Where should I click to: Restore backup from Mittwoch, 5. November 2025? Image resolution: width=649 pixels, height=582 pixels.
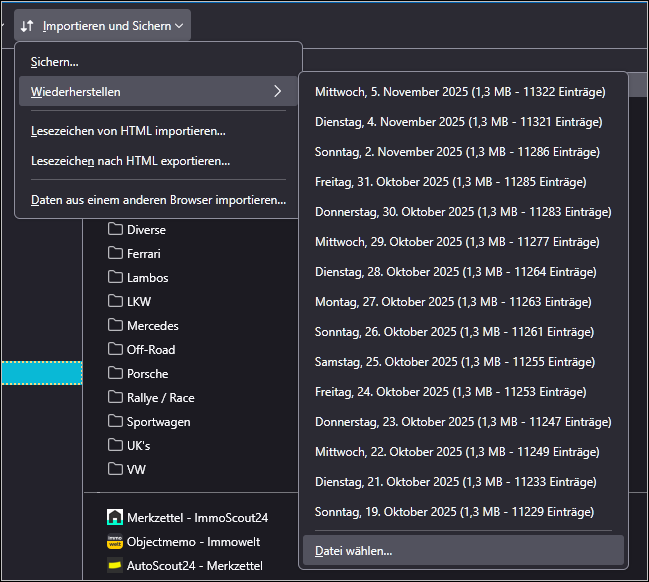click(460, 92)
